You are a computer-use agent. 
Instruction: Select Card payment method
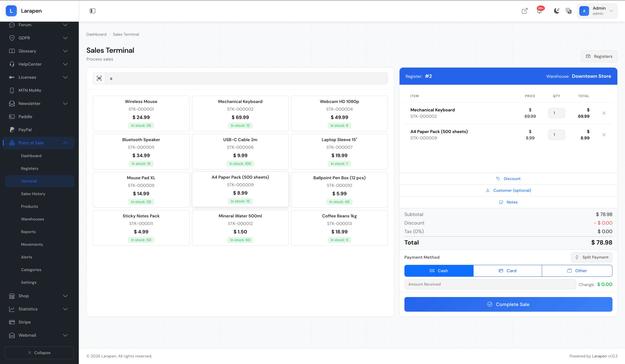(507, 271)
